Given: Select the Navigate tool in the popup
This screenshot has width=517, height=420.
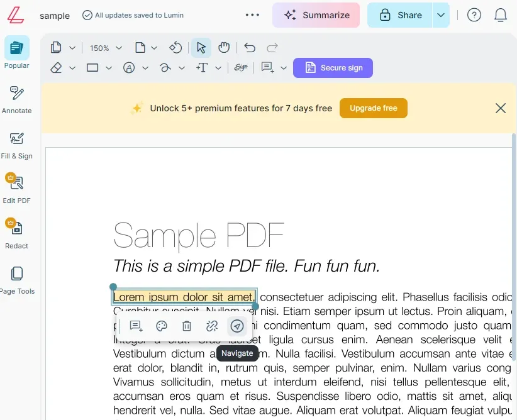Looking at the screenshot, I should pos(237,326).
